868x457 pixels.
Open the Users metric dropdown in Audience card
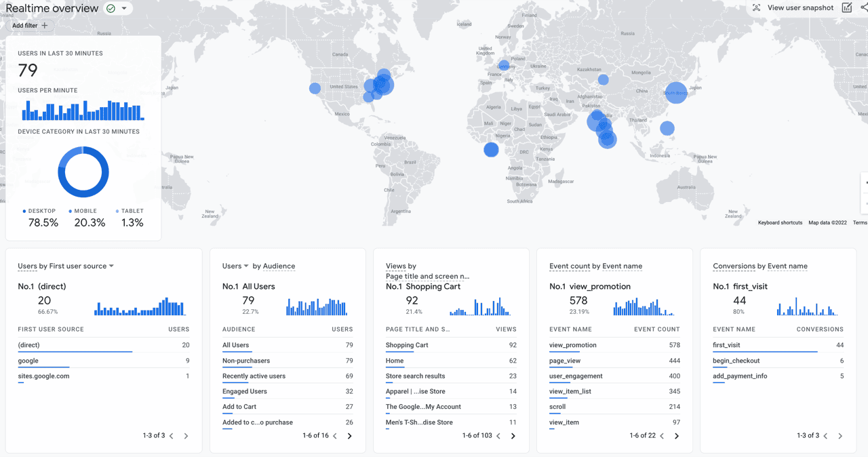tap(247, 266)
